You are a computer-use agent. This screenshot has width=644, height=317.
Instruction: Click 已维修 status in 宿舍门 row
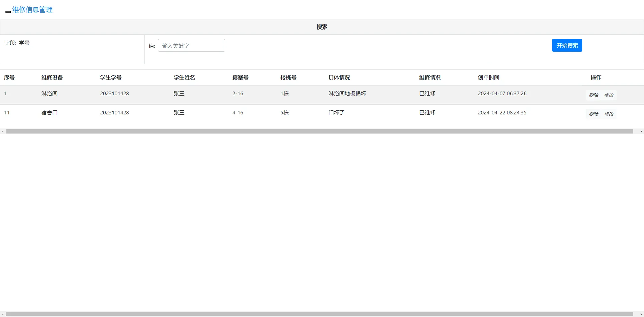427,113
